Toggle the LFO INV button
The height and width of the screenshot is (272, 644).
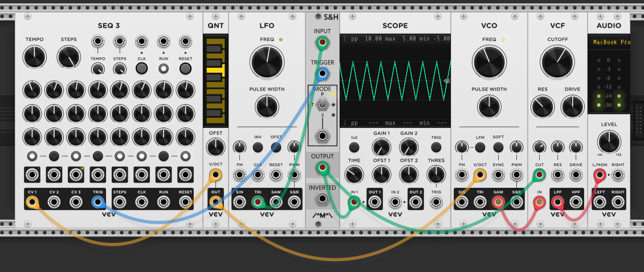258,147
